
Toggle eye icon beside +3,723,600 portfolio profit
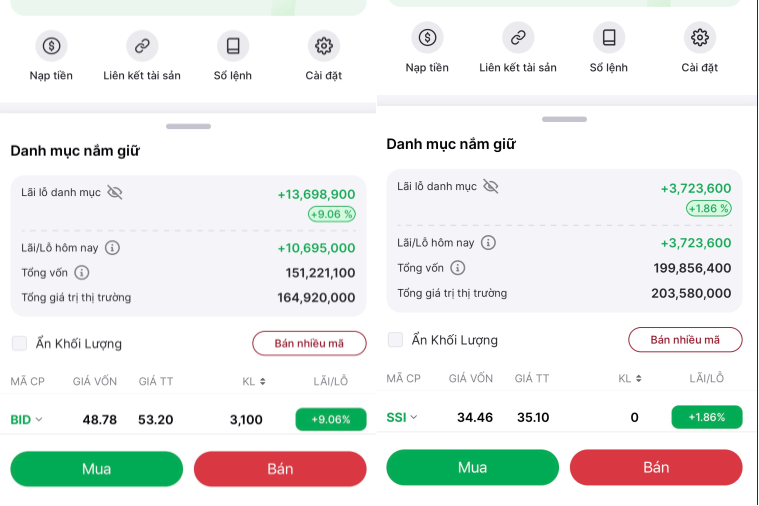click(x=490, y=186)
